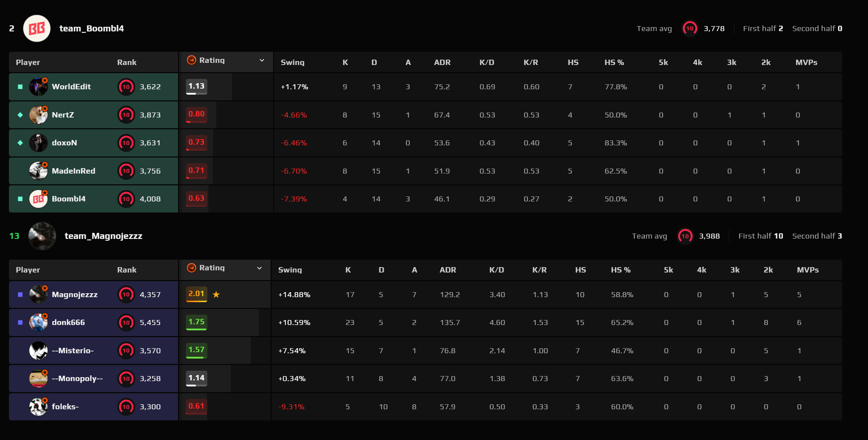Sort team_Magnojezzz table by K/D column
Image resolution: width=868 pixels, height=440 pixels.
(497, 270)
